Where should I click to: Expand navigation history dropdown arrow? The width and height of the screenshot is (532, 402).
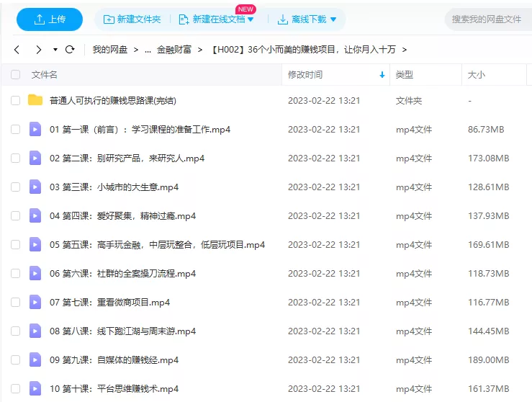point(55,50)
